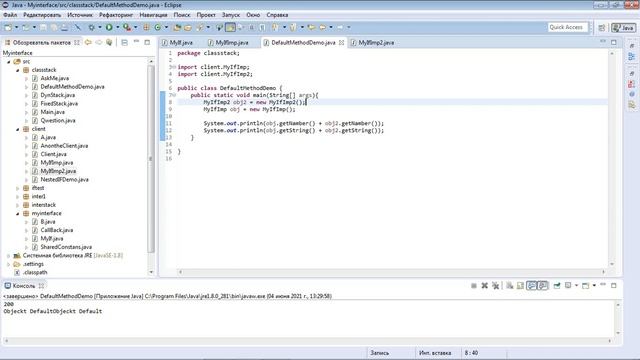Click the Run External Tools icon
Image resolution: width=640 pixels, height=360 pixels.
[127, 27]
